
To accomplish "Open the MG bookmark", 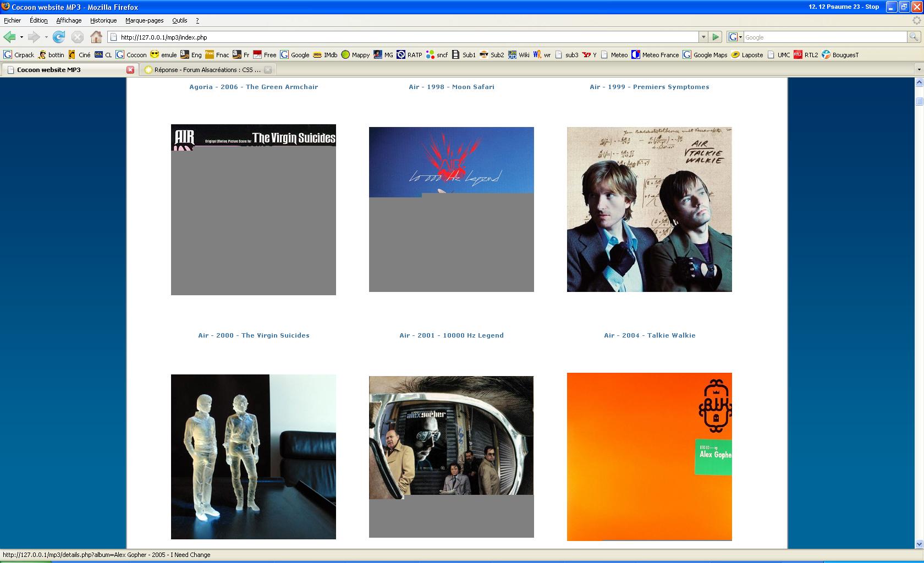I will (x=383, y=54).
